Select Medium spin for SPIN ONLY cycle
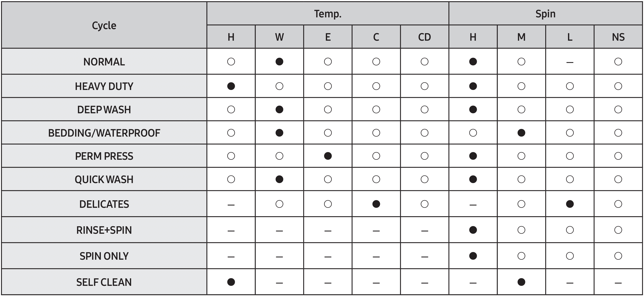The image size is (644, 296). click(x=521, y=256)
